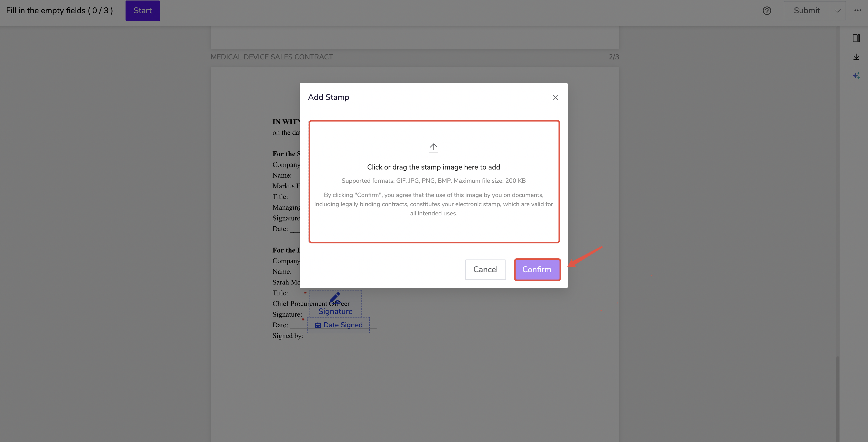Close the Add Stamp dialog
The height and width of the screenshot is (442, 868).
click(x=555, y=97)
